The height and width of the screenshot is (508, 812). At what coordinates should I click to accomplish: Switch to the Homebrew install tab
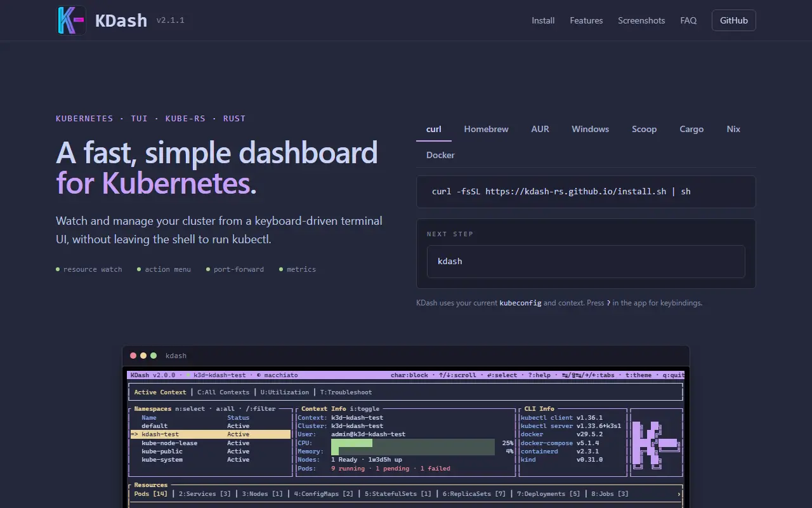pyautogui.click(x=486, y=129)
